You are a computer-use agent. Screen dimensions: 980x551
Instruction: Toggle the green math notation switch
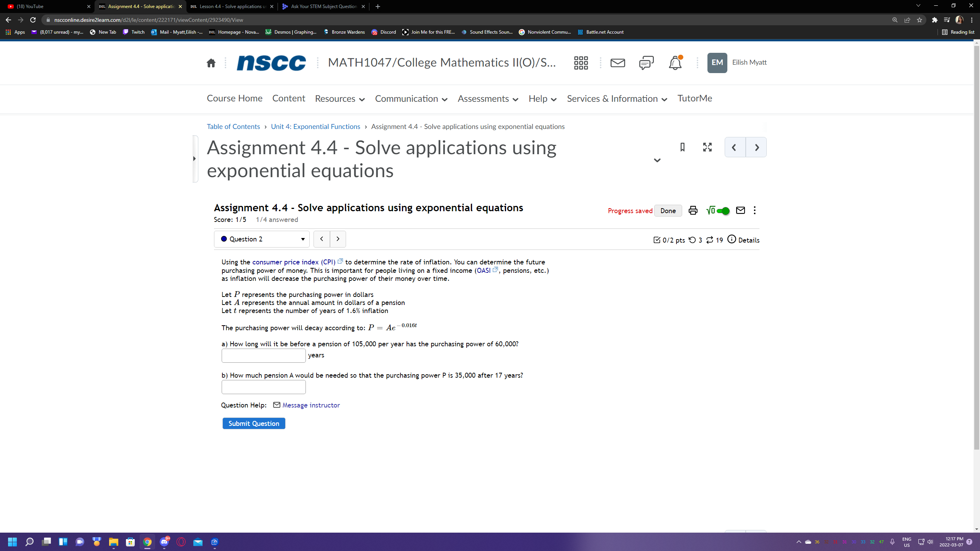724,211
